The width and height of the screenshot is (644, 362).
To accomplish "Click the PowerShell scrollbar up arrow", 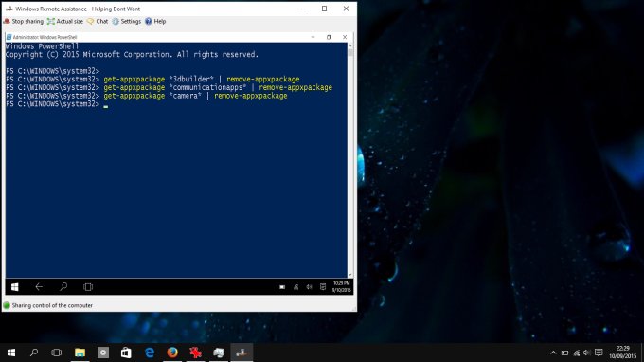I will [349, 45].
